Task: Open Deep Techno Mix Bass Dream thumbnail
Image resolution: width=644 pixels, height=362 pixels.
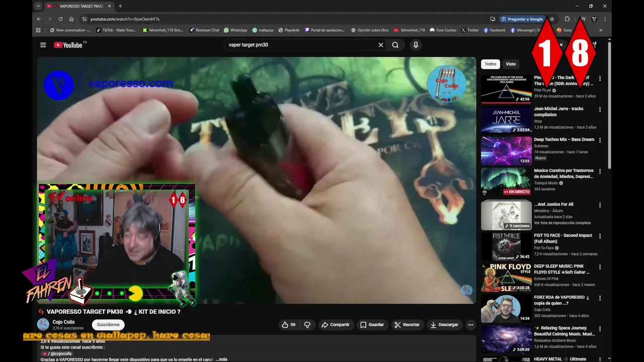Action: click(x=506, y=151)
